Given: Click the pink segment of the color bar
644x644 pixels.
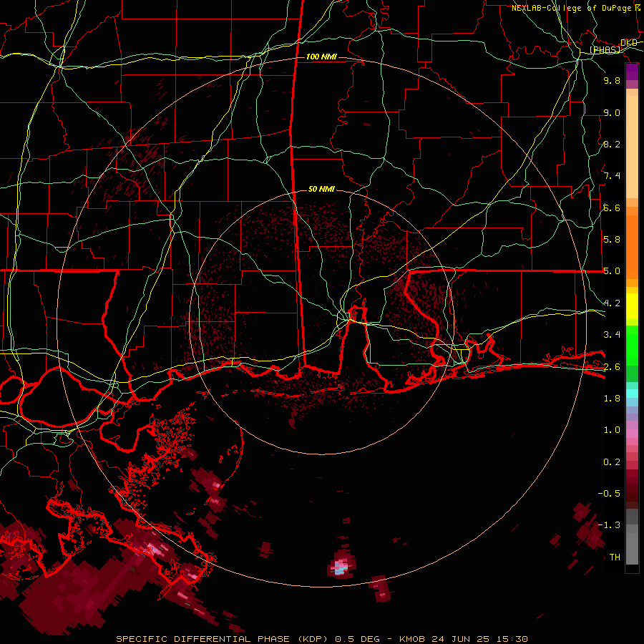Looking at the screenshot, I should click(x=632, y=434).
